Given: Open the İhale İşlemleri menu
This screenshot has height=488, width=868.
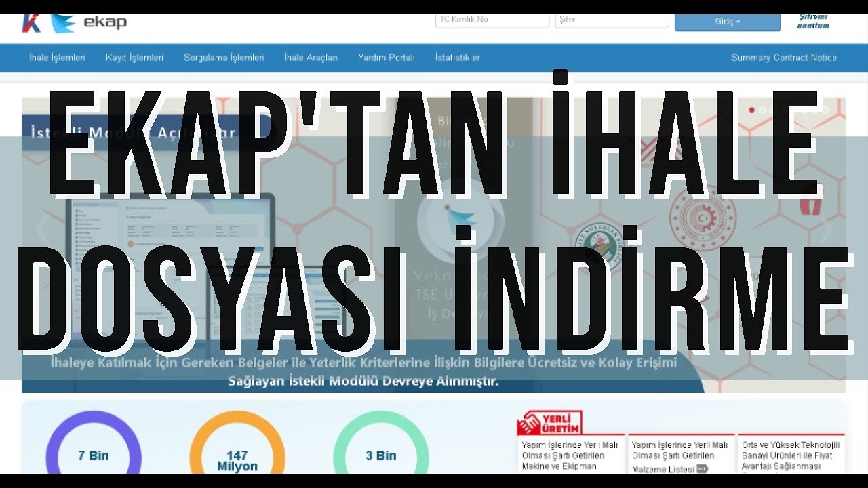Looking at the screenshot, I should coord(58,58).
